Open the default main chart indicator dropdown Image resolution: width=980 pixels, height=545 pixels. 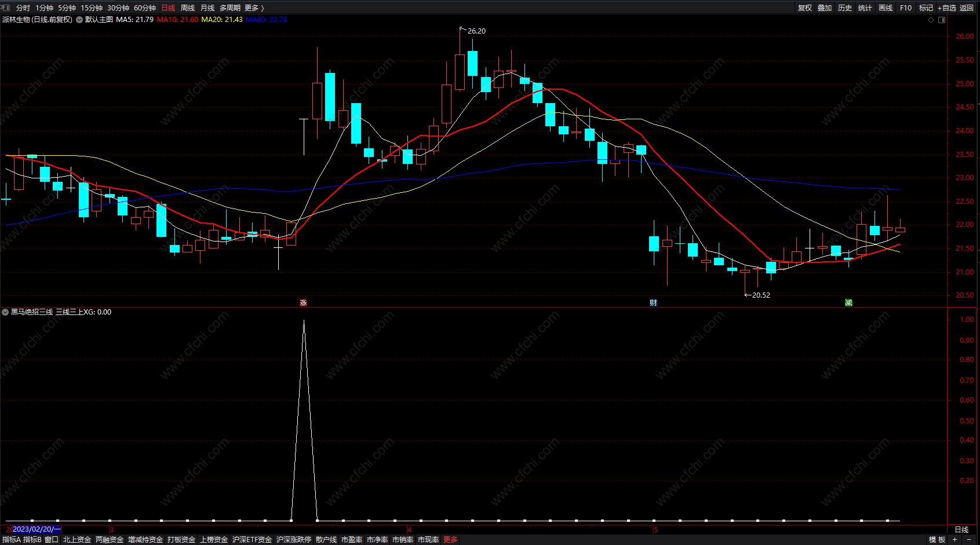click(x=79, y=20)
